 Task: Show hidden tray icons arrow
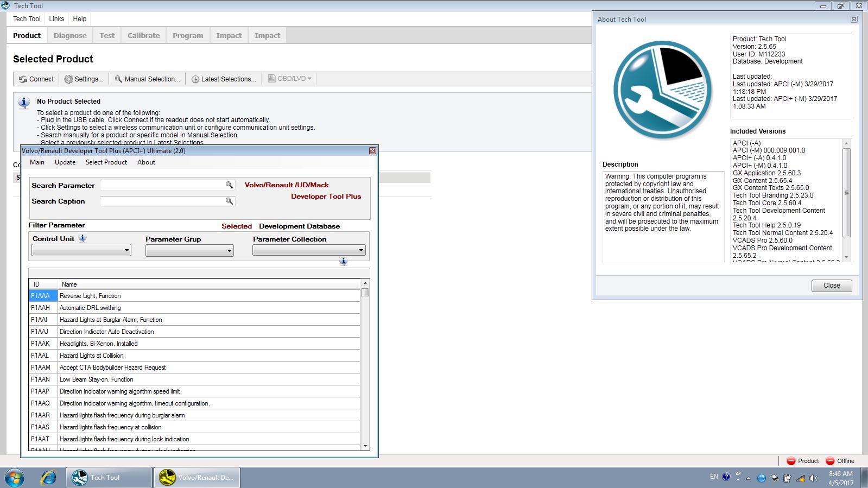pyautogui.click(x=748, y=478)
